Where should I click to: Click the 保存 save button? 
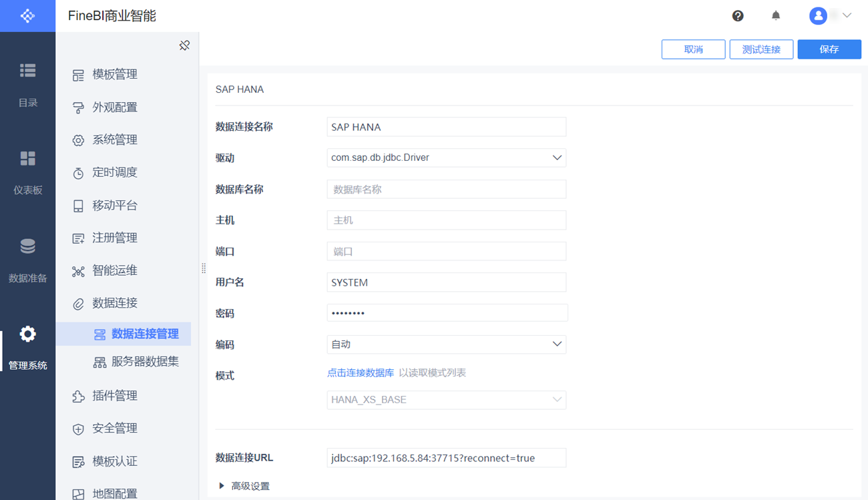829,49
